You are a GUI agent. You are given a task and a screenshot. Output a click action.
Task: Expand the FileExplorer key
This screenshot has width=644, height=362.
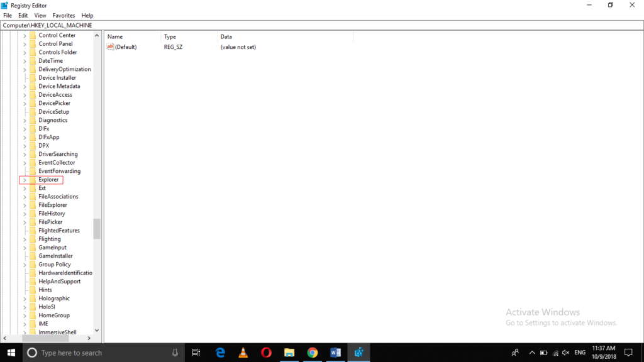tap(25, 206)
